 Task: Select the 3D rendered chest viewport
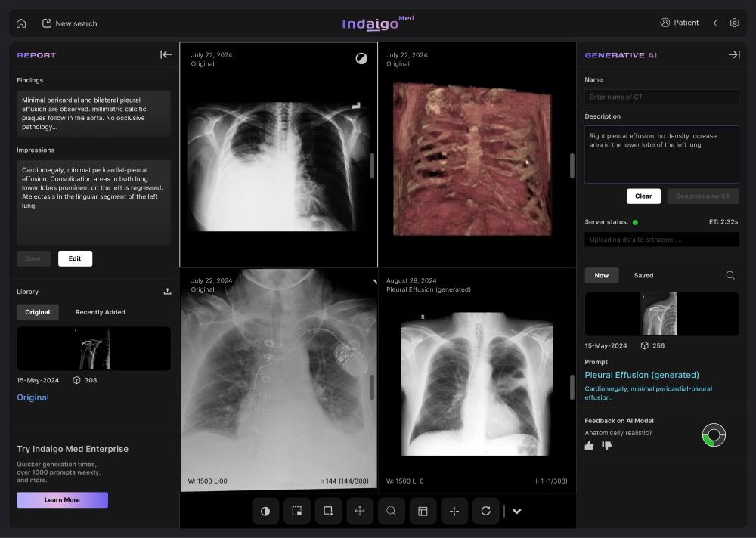click(472, 159)
